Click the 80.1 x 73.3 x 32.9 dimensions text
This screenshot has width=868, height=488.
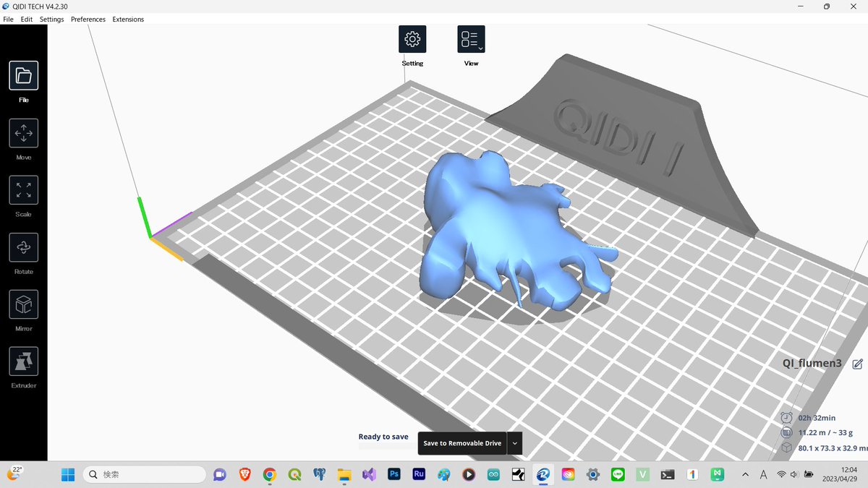pos(833,448)
